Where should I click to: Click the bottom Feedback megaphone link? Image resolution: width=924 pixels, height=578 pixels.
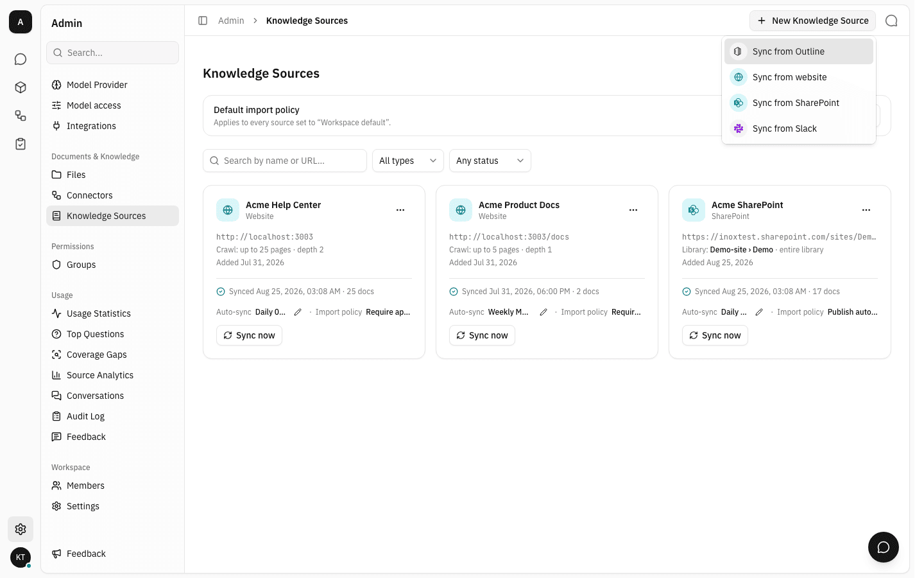click(112, 554)
